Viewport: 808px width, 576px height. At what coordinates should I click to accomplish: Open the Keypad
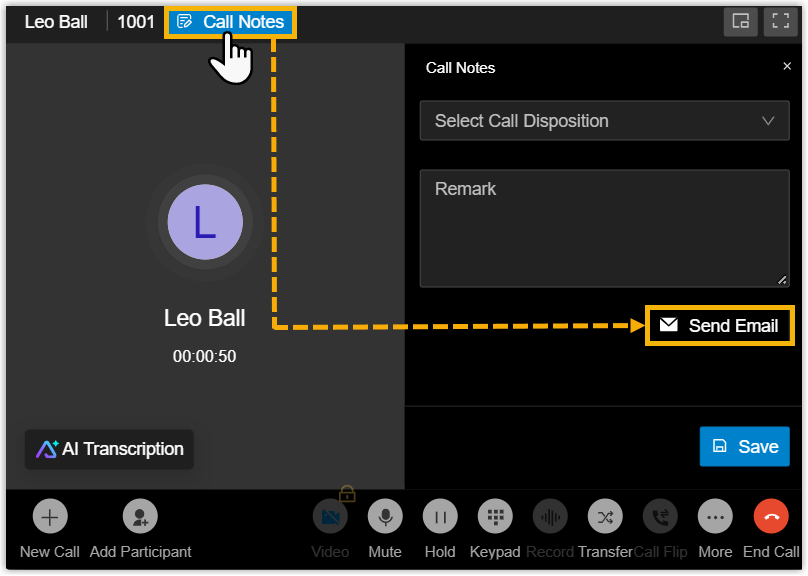tap(495, 517)
